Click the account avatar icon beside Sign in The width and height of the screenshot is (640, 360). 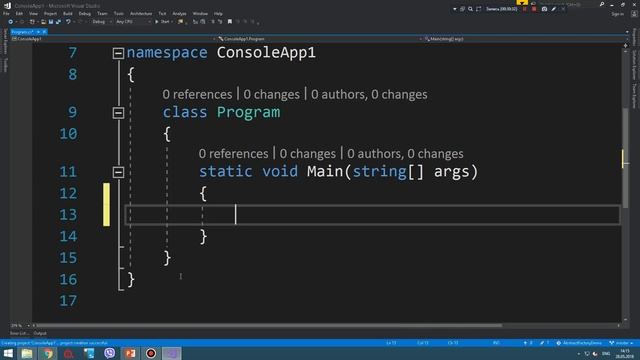[634, 14]
